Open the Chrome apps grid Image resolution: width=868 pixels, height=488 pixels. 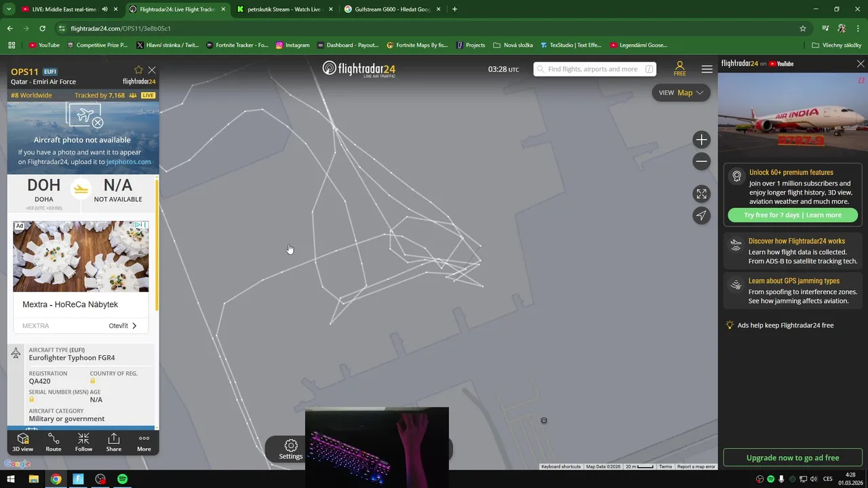click(x=12, y=45)
